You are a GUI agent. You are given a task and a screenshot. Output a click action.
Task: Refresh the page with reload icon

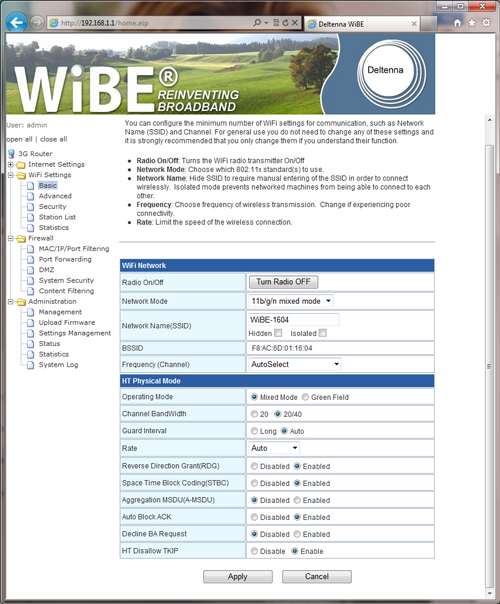(x=285, y=23)
